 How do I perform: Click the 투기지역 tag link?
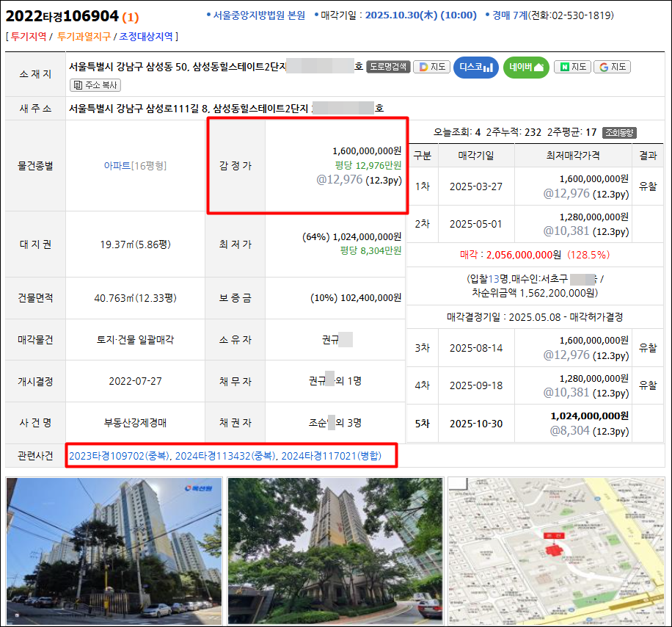[x=29, y=36]
